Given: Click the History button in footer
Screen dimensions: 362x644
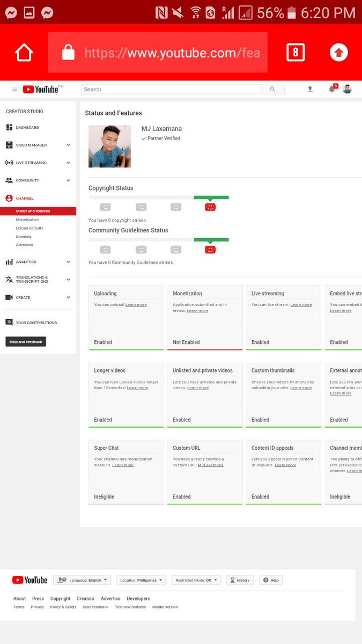Looking at the screenshot, I should click(240, 580).
